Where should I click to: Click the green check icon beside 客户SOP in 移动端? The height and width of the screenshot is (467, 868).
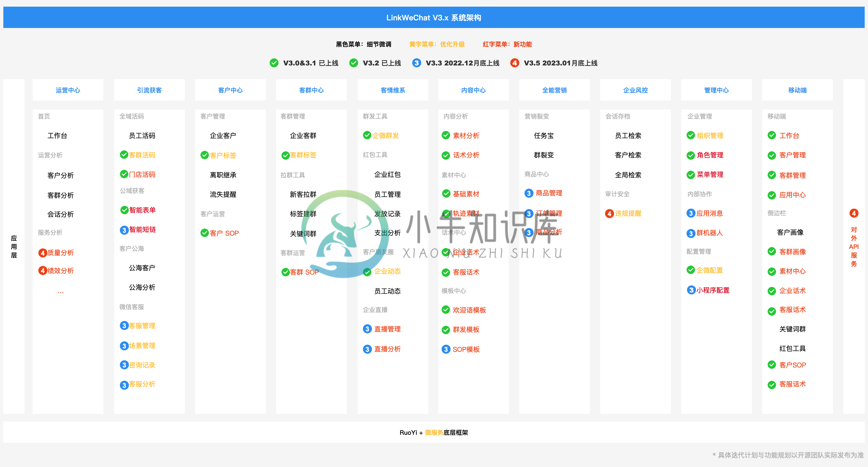point(772,365)
